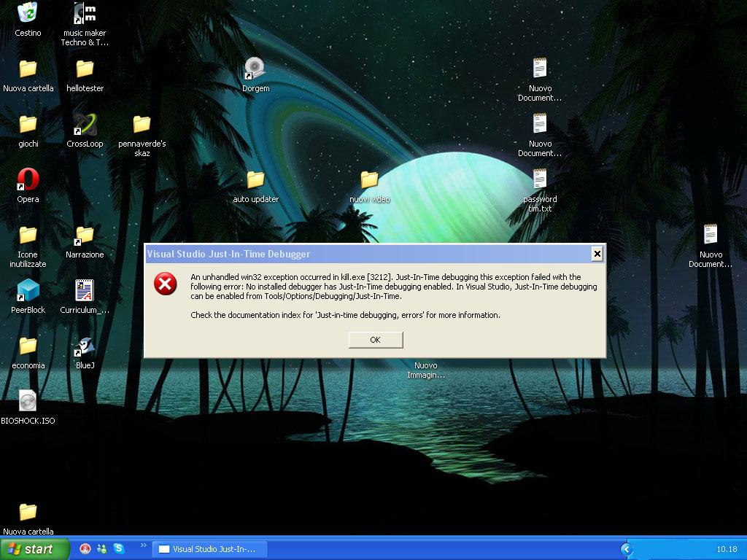Click the taskbar clock showing 10.18
The image size is (747, 560).
[x=727, y=549]
